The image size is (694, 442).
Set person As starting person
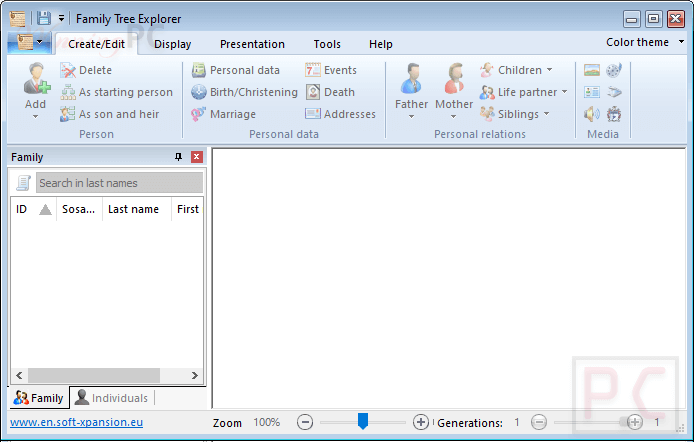coord(116,92)
